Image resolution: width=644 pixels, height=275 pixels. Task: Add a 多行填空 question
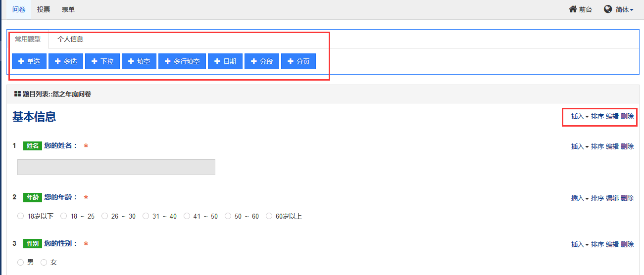(182, 61)
